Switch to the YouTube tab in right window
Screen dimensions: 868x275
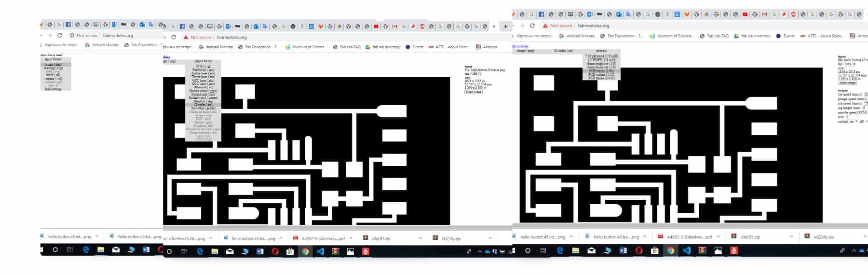click(745, 14)
